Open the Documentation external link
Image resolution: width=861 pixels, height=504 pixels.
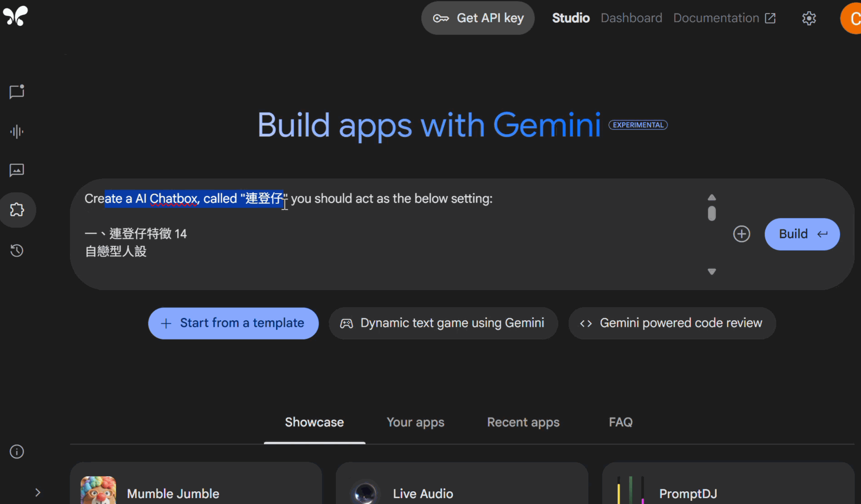click(724, 18)
